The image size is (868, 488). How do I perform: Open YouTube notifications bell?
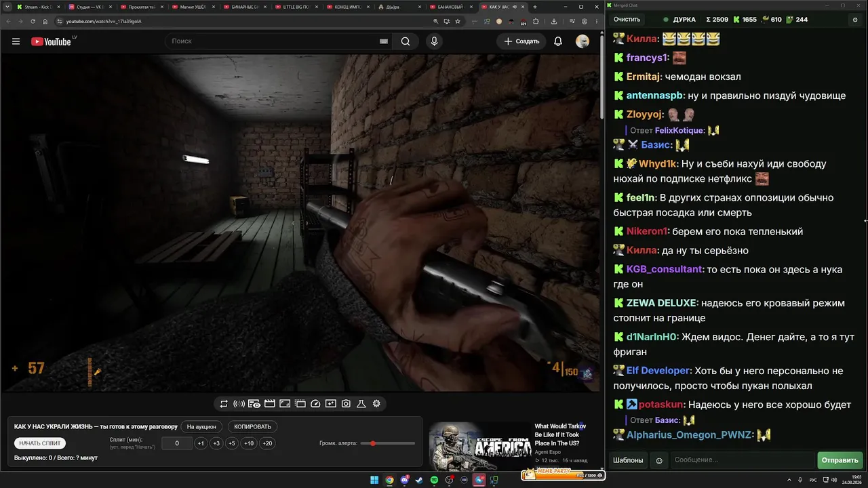[558, 41]
